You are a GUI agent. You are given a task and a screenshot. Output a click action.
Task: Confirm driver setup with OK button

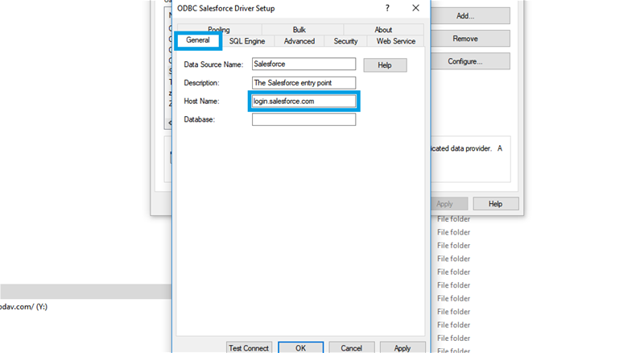point(300,347)
